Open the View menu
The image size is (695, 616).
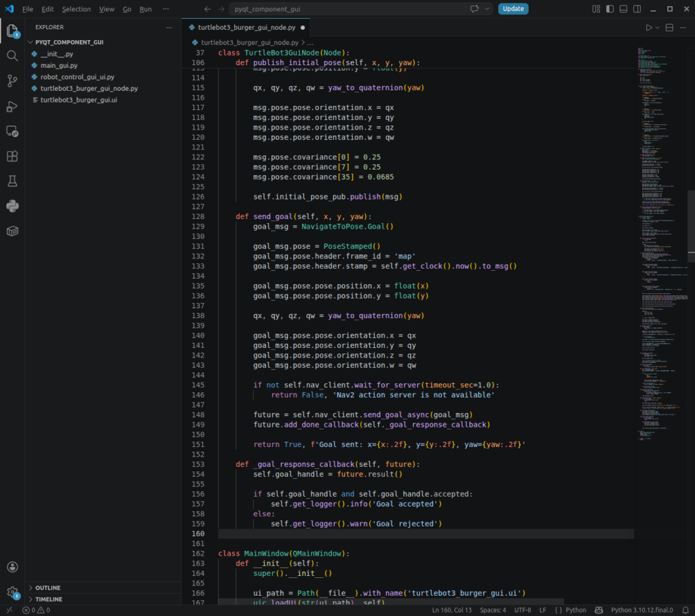(107, 9)
